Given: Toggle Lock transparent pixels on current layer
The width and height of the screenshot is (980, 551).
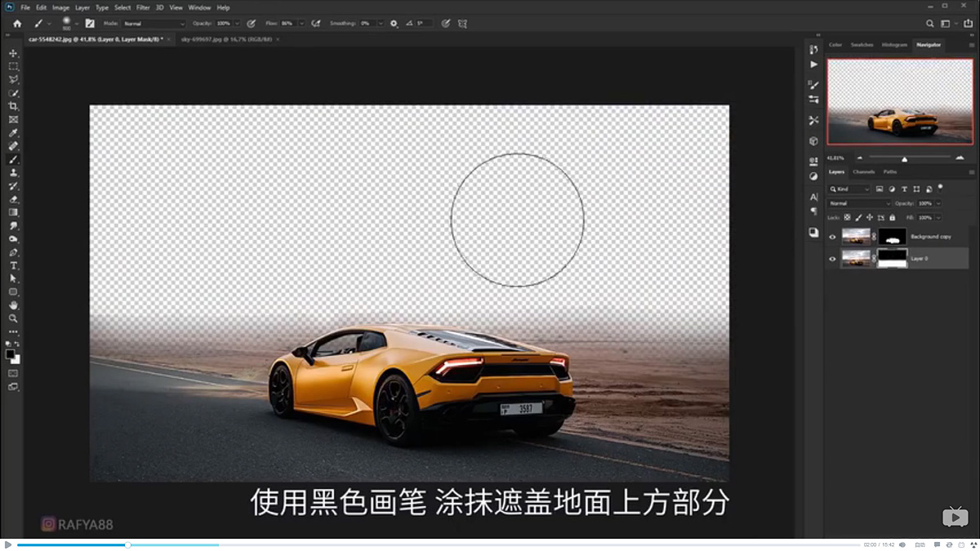Looking at the screenshot, I should [848, 217].
